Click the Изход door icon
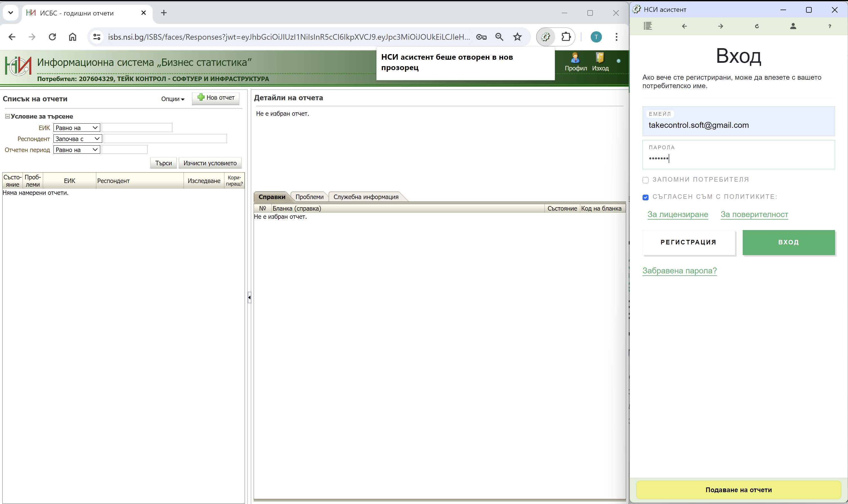Image resolution: width=848 pixels, height=504 pixels. click(600, 62)
